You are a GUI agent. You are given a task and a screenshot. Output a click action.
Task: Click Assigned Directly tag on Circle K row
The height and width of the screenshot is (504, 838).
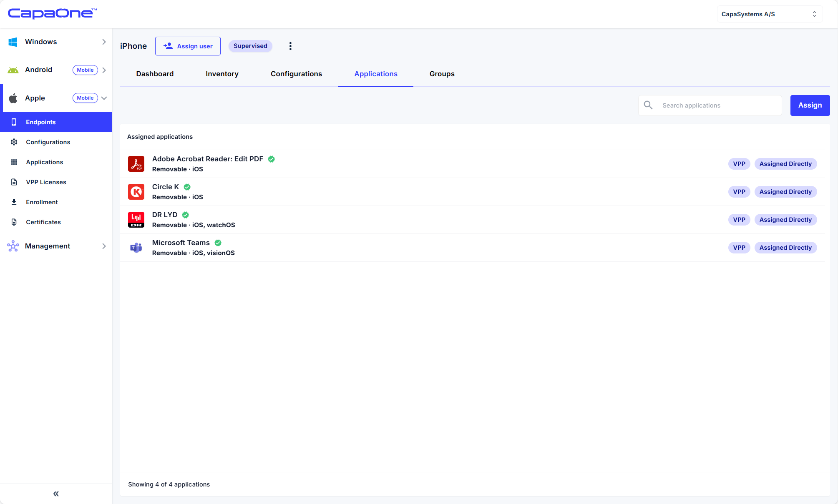pyautogui.click(x=785, y=192)
